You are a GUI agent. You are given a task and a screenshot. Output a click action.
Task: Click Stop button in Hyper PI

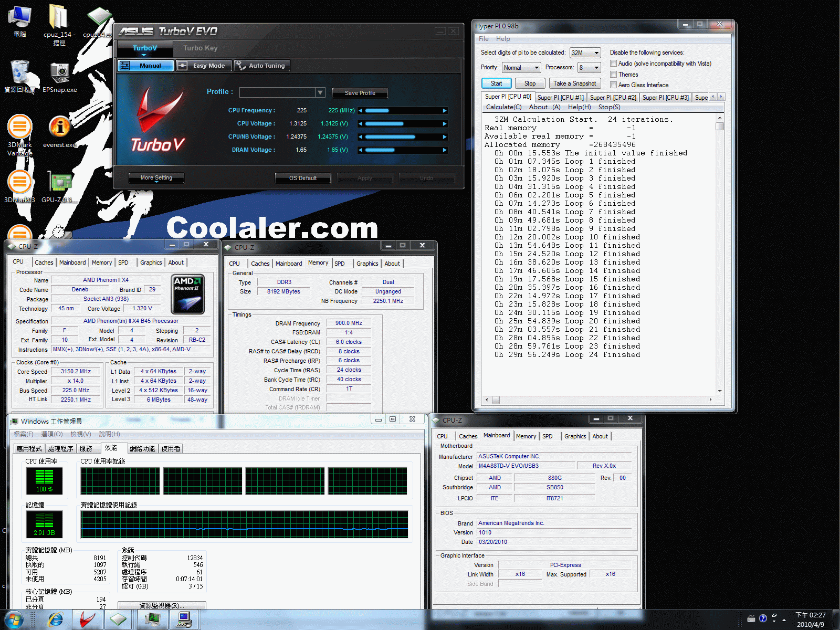pyautogui.click(x=530, y=83)
